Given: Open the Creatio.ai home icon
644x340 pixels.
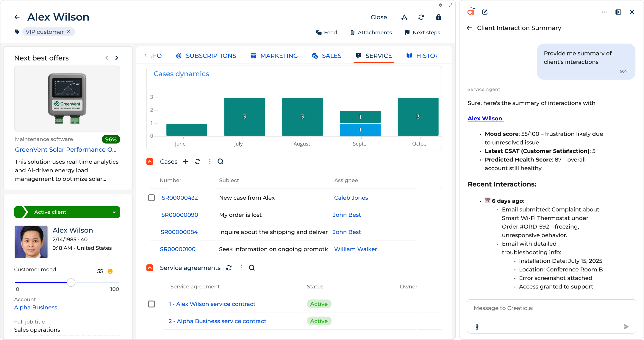Looking at the screenshot, I should pyautogui.click(x=471, y=12).
